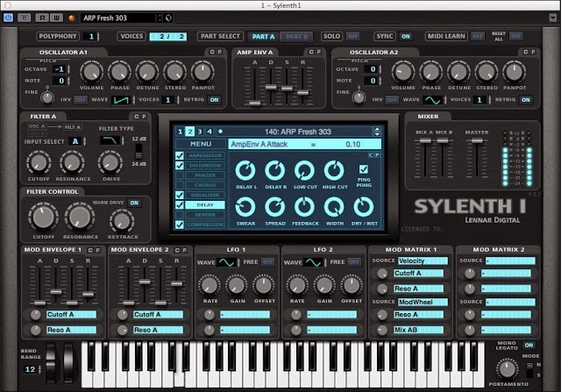Image resolution: width=561 pixels, height=392 pixels.
Task: Toggle the MIDI Learn OFF switch
Action: click(478, 36)
